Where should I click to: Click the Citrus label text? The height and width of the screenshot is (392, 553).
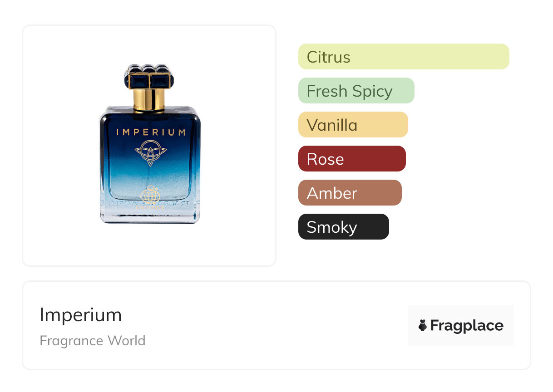[329, 57]
